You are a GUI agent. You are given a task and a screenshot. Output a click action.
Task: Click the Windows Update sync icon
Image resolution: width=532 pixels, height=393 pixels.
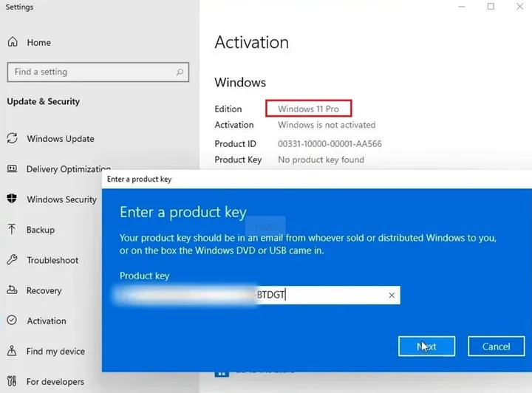tap(12, 139)
